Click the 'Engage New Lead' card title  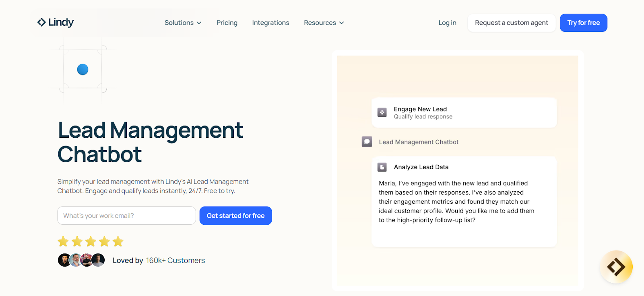point(420,109)
